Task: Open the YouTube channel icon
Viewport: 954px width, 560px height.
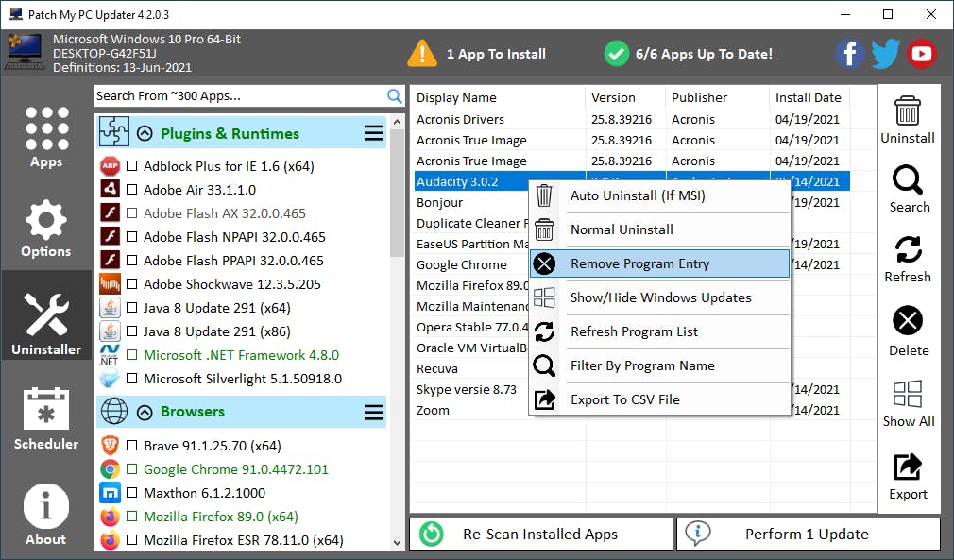Action: [x=921, y=54]
